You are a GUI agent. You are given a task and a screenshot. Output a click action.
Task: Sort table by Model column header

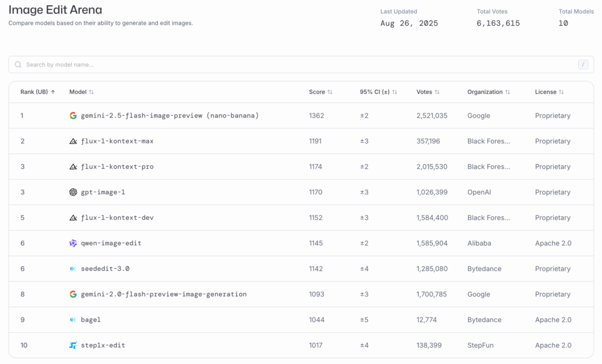pos(81,92)
